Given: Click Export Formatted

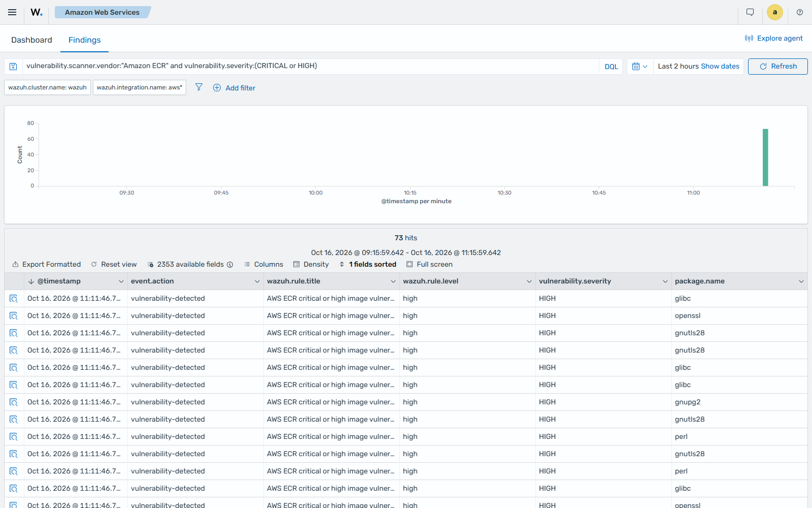Looking at the screenshot, I should [x=47, y=264].
